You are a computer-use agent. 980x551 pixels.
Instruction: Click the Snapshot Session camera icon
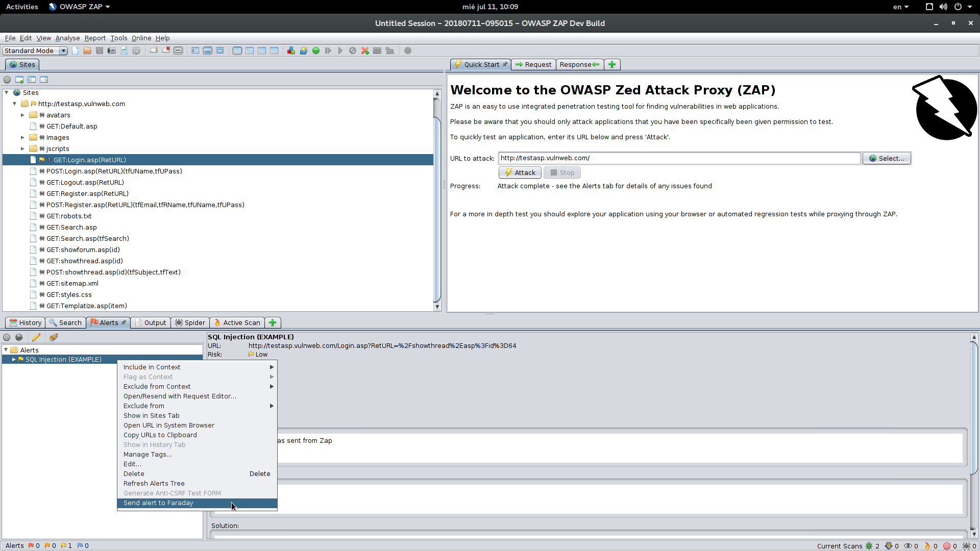coord(112,51)
